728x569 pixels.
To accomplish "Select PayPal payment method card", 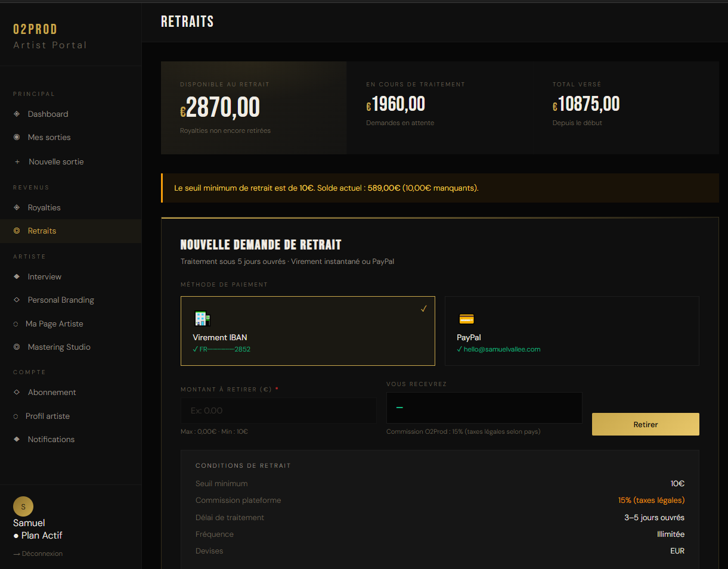I will (572, 331).
